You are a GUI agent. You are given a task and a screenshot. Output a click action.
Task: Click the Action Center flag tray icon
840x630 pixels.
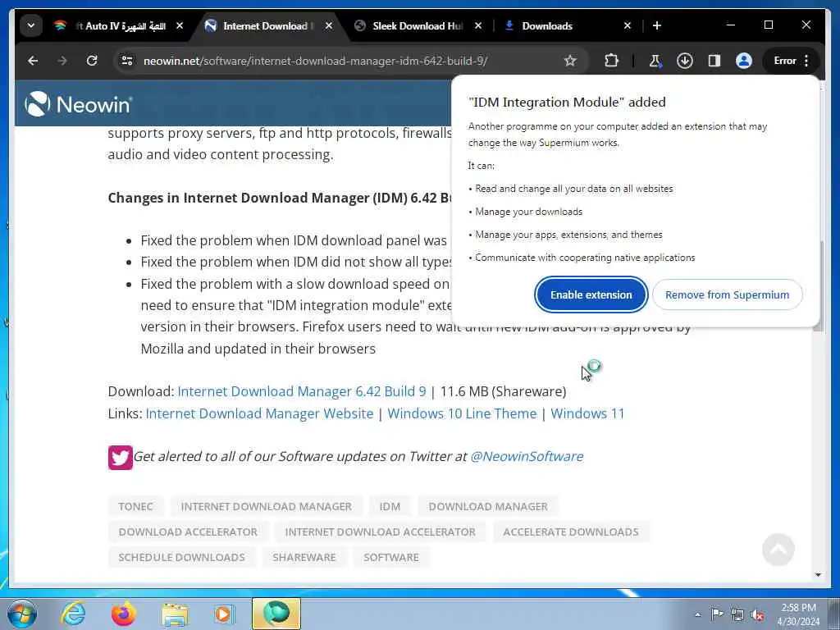717,614
